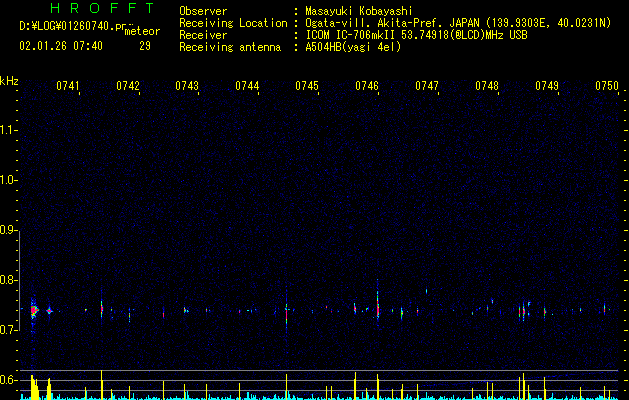629x400 pixels.
Task: Click the 0750 time marker
Action: click(607, 86)
